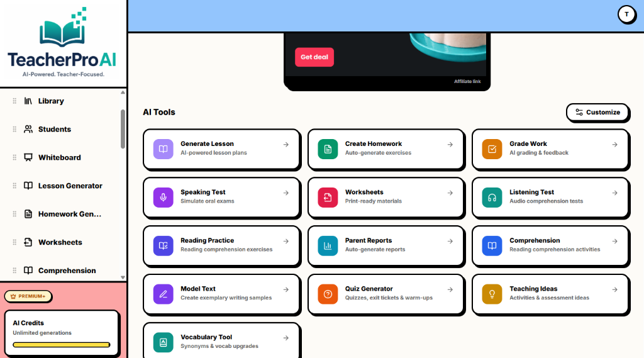Click the drag handle next to Library
The image size is (644, 358).
tap(14, 101)
